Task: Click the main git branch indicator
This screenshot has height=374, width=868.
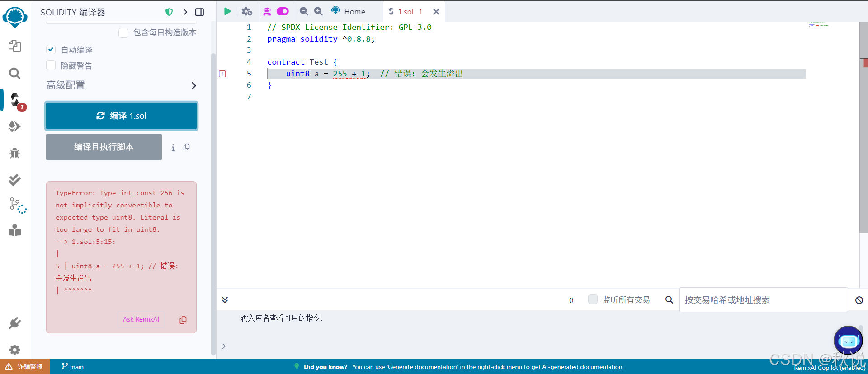Action: (73, 367)
